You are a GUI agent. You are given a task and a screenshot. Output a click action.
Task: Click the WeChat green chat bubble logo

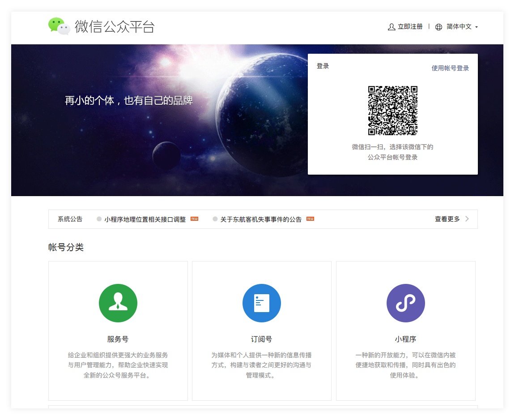(59, 26)
